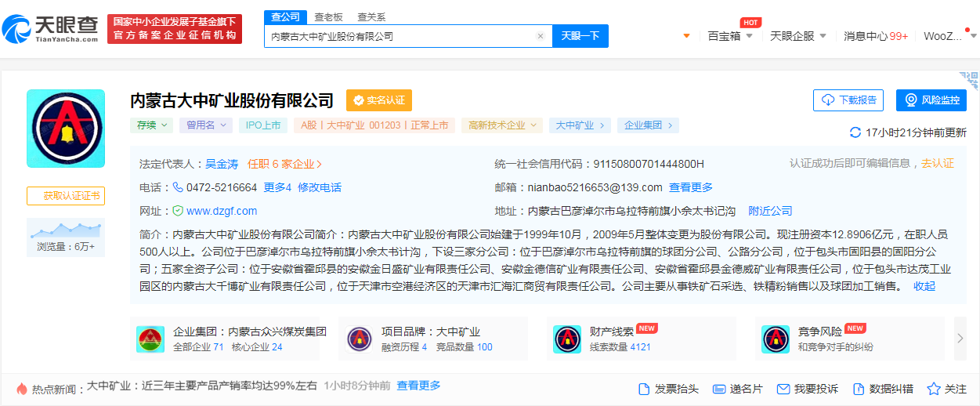The width and height of the screenshot is (980, 406).
Task: Open website www.dzgf.com
Action: (x=222, y=211)
